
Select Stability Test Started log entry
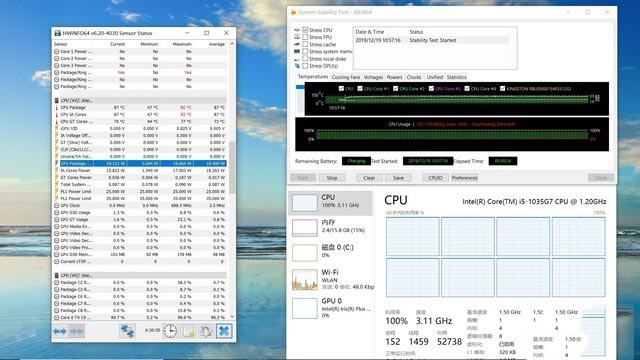click(431, 40)
